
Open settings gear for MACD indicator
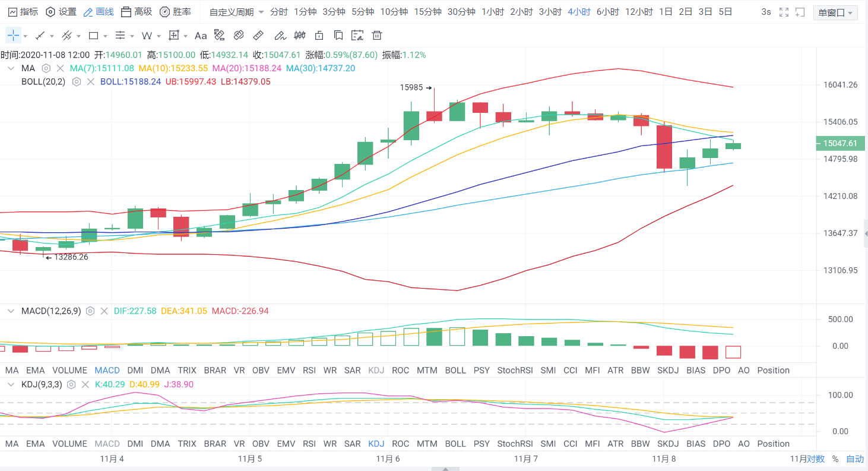(x=90, y=311)
